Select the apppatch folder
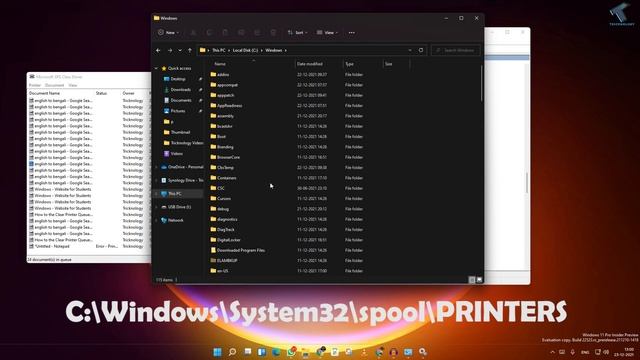The height and width of the screenshot is (360, 640). (x=226, y=95)
